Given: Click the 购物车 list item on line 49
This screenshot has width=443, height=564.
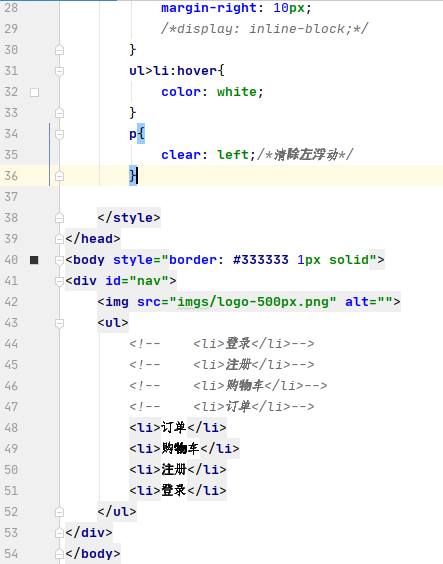Looking at the screenshot, I should (x=184, y=449).
